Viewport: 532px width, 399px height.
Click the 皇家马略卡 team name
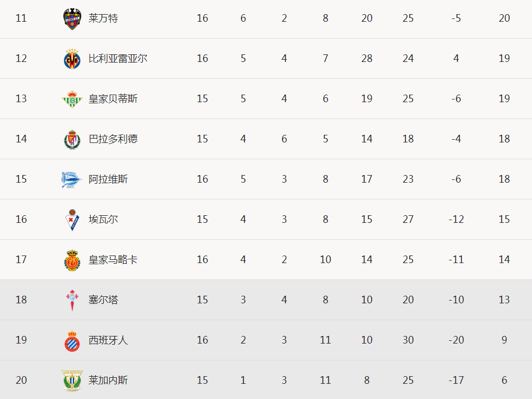113,260
